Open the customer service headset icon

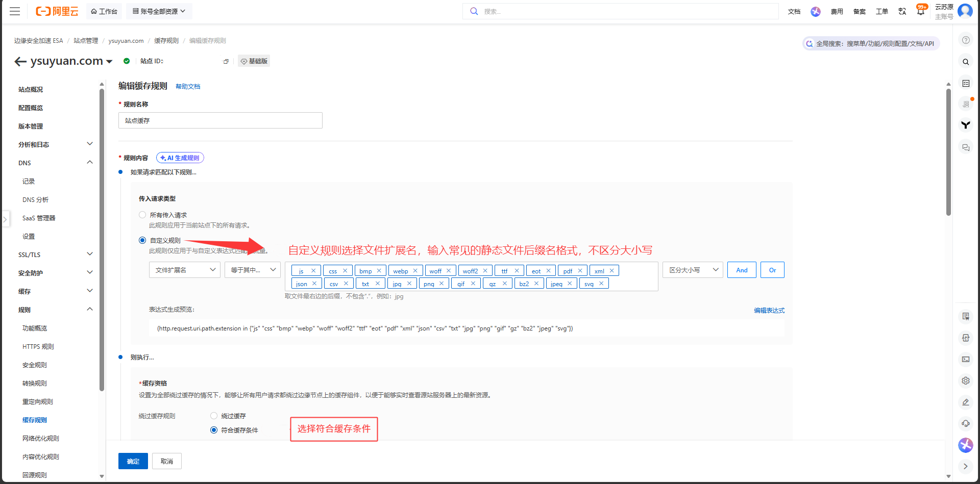[966, 423]
